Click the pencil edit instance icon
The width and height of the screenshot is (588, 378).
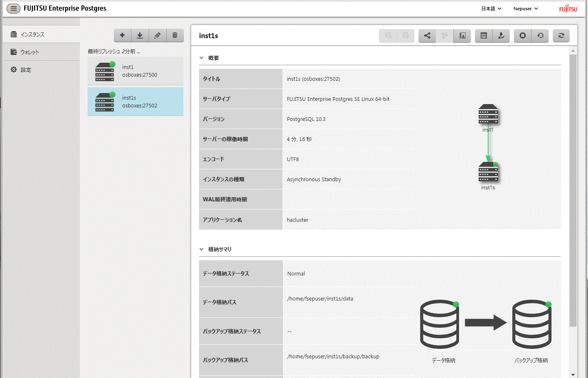157,35
